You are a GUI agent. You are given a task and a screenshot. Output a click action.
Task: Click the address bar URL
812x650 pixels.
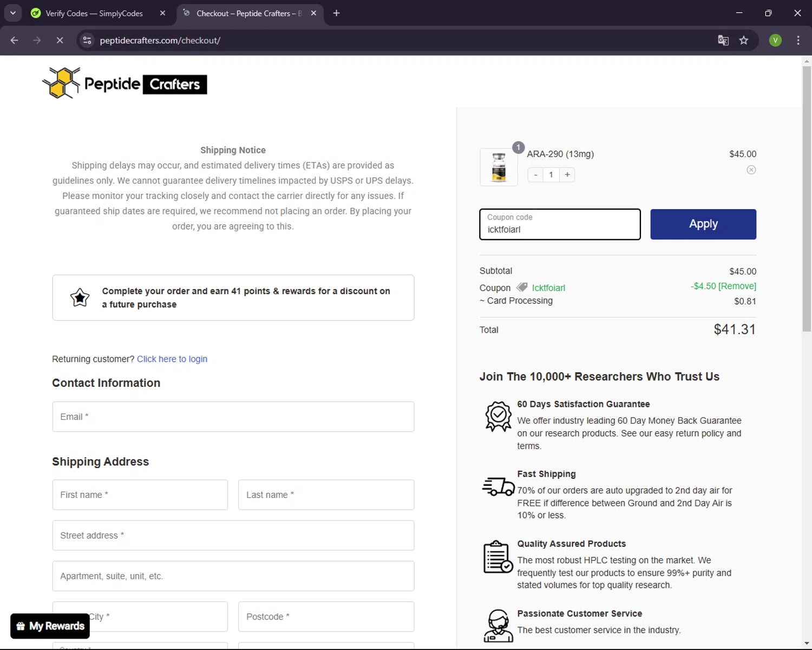pos(160,41)
